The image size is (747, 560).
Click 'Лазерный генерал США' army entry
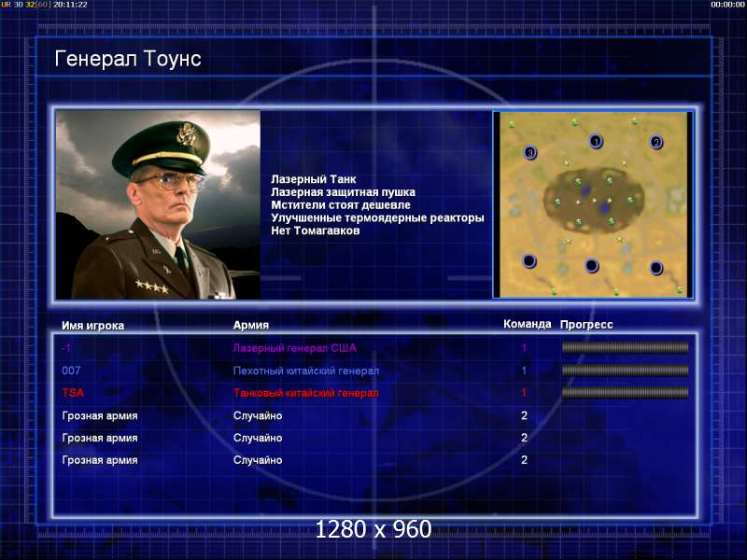294,348
